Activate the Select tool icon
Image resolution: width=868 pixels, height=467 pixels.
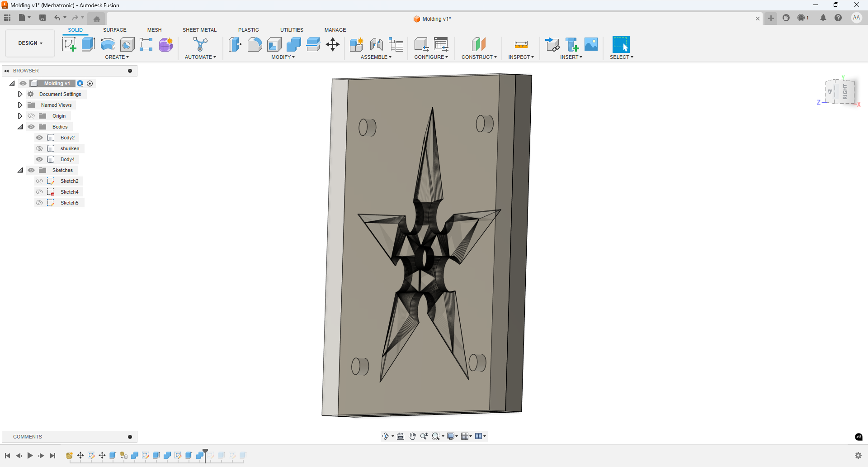pyautogui.click(x=621, y=44)
